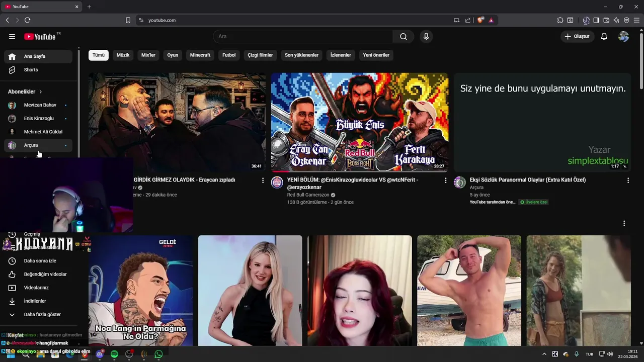Image resolution: width=644 pixels, height=362 pixels.
Task: Open options menu for Ekşi Sözlük video
Action: [628, 180]
